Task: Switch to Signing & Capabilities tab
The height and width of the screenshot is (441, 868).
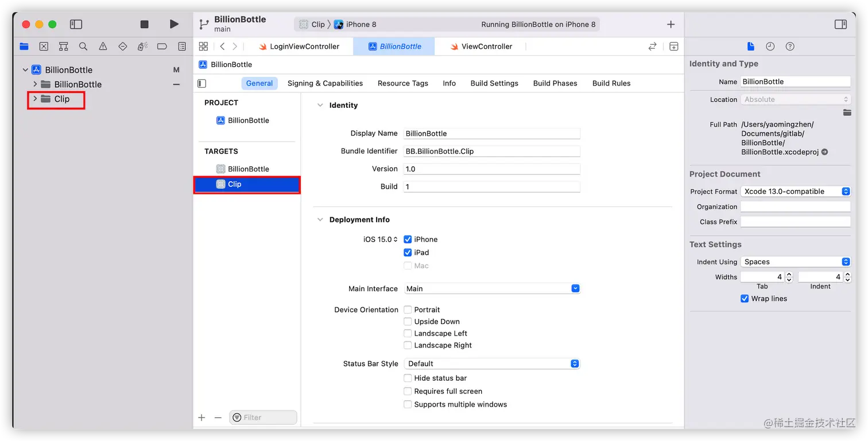Action: click(325, 83)
